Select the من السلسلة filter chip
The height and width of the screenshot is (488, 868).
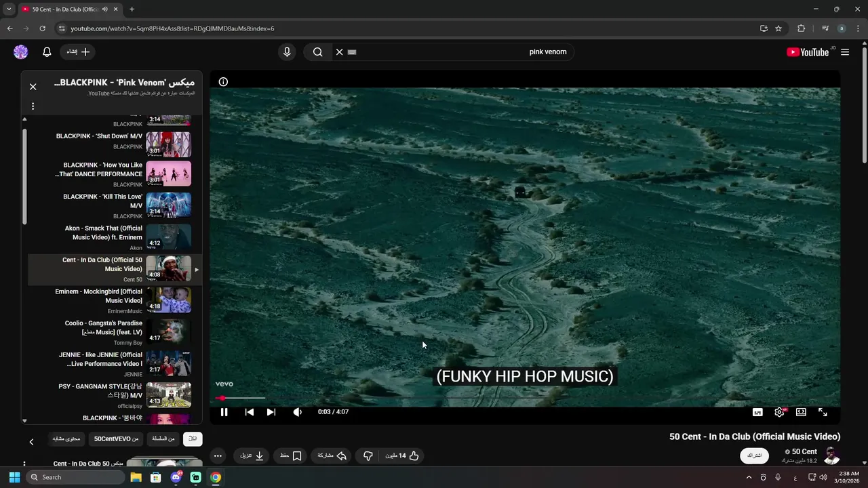[163, 439]
